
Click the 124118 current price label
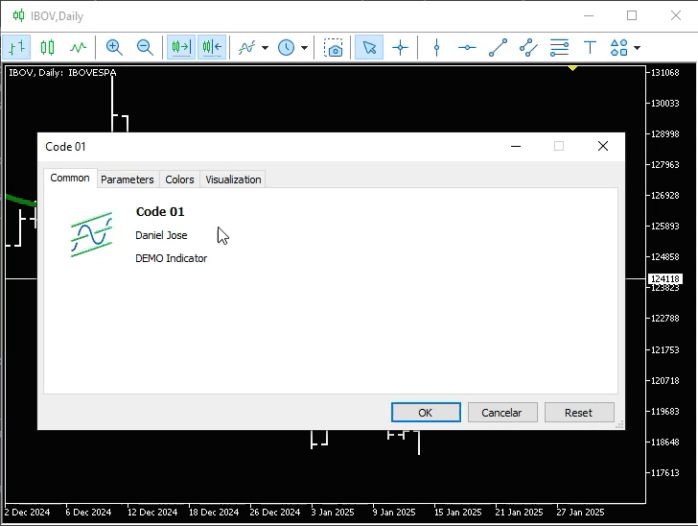[665, 279]
